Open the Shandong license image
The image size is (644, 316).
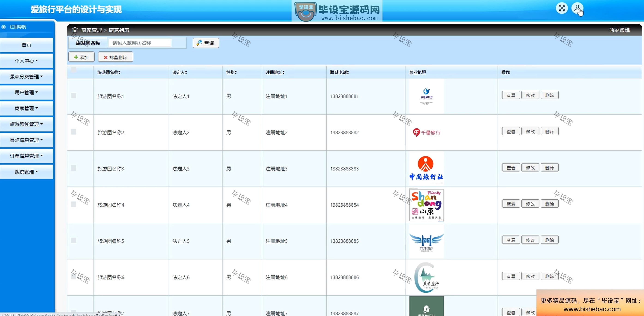click(427, 205)
